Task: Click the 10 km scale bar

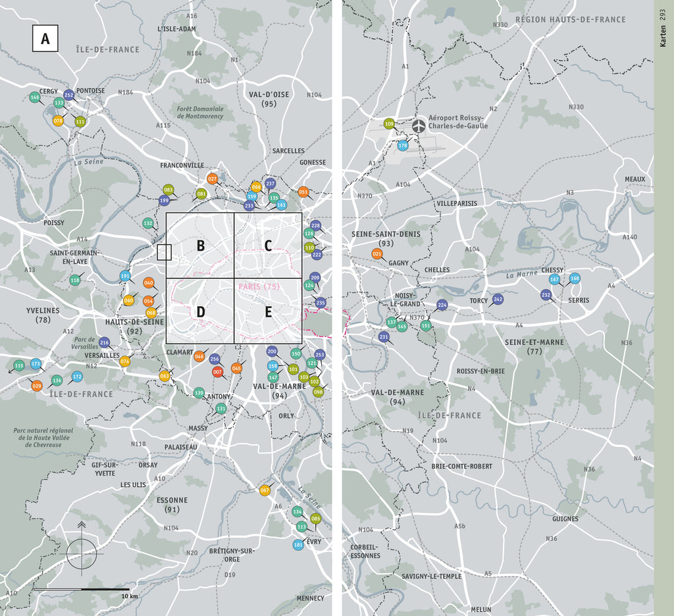Action: (x=81, y=588)
